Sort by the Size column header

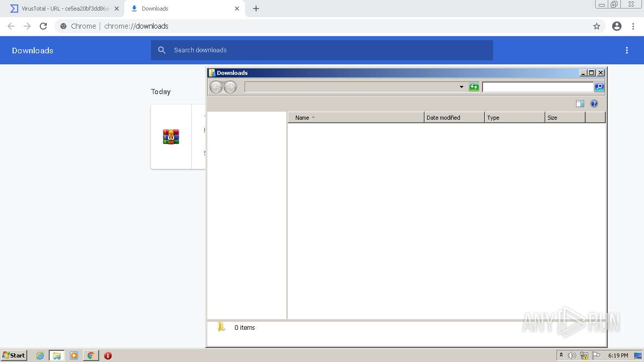click(x=565, y=117)
